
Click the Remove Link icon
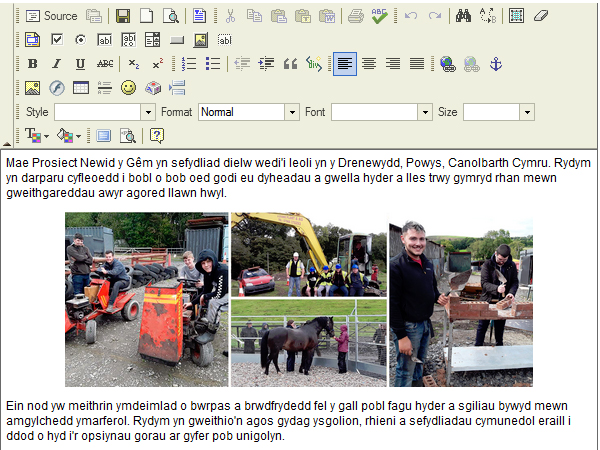[471, 64]
